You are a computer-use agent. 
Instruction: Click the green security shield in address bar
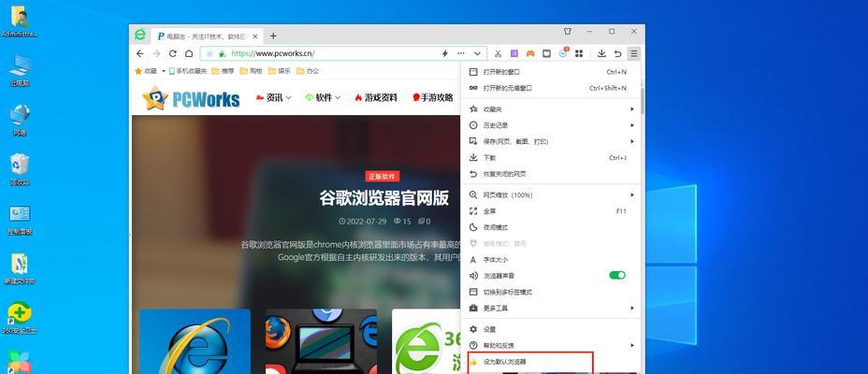222,53
